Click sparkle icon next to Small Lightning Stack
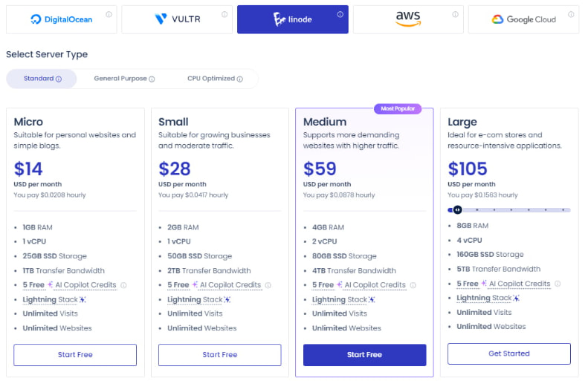 (x=227, y=299)
